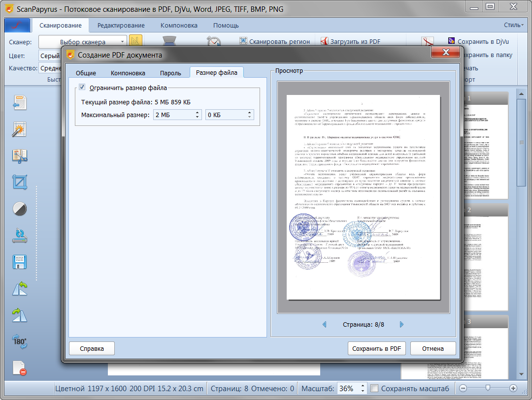Go to previous preview page arrow
532x400 pixels.
[x=324, y=324]
